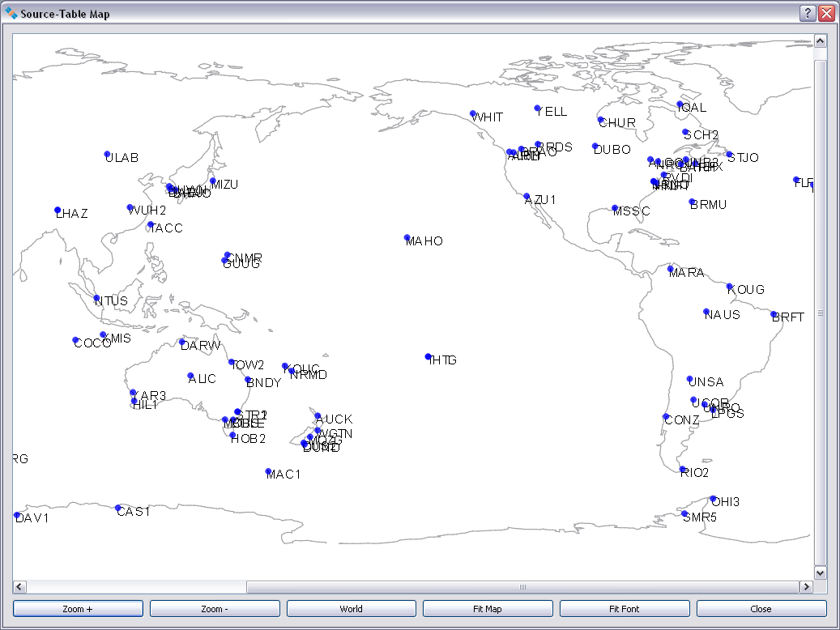This screenshot has width=840, height=630.
Task: Click the ULAB station marker on the map
Action: pyautogui.click(x=106, y=152)
